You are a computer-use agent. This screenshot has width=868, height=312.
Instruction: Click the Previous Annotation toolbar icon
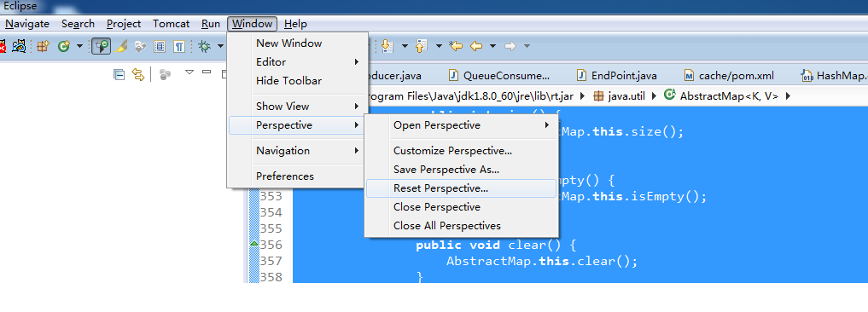[422, 47]
